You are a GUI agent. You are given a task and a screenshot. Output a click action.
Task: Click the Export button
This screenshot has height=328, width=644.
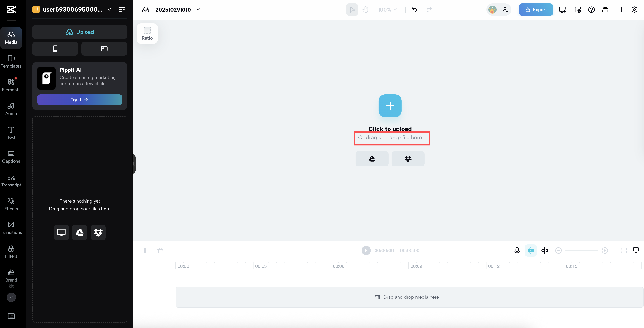coord(536,10)
